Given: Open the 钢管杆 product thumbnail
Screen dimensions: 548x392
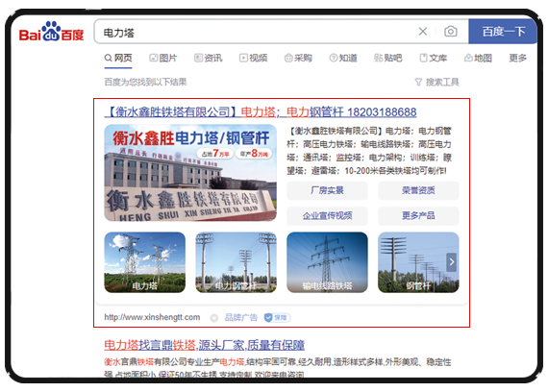Looking at the screenshot, I should (x=418, y=262).
